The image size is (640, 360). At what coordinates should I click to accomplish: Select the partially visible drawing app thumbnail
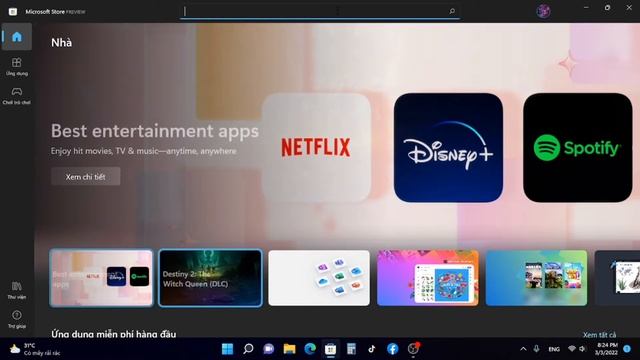click(617, 278)
